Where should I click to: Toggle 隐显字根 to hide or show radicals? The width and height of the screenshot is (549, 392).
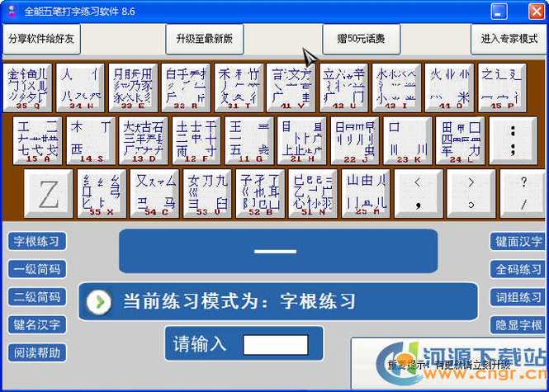click(x=518, y=325)
